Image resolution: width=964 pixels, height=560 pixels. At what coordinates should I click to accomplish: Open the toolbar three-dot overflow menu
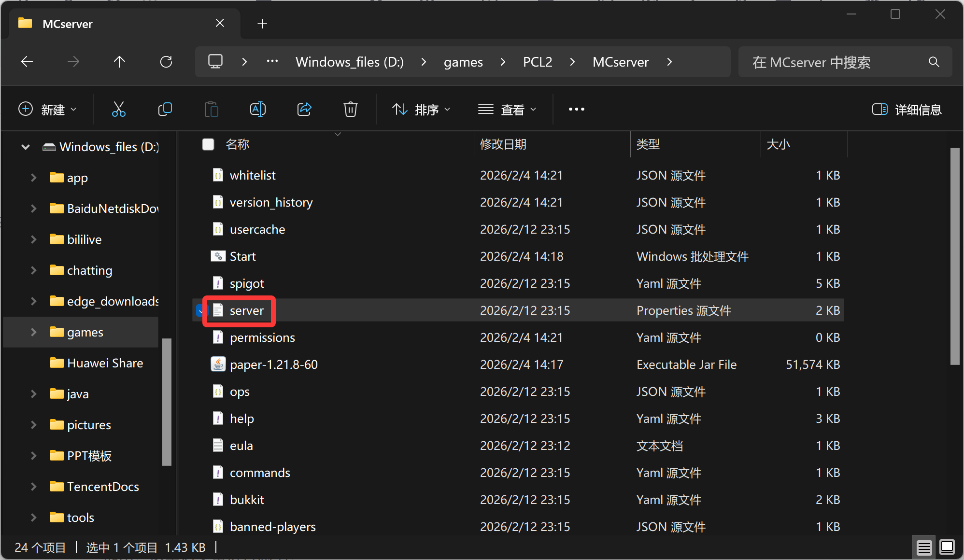tap(576, 110)
